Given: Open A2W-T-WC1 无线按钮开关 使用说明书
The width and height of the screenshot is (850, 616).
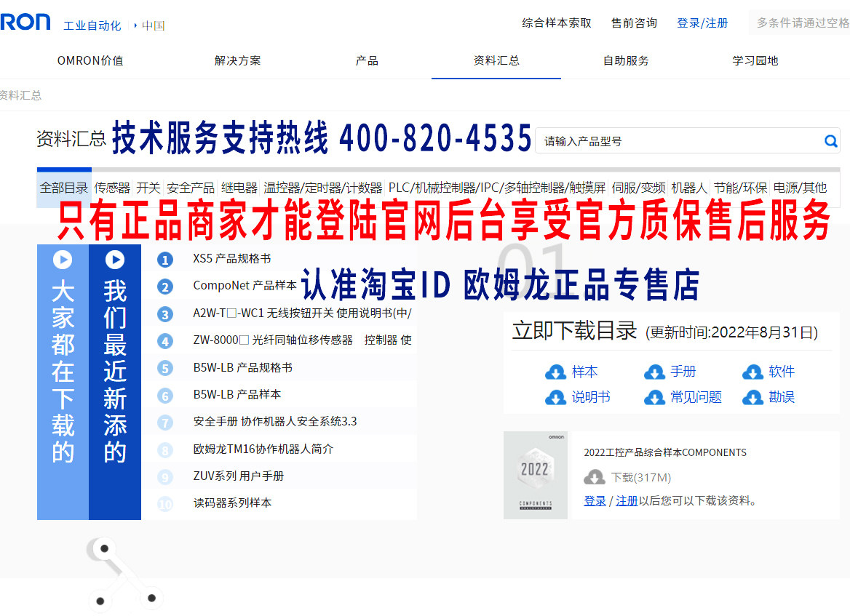Looking at the screenshot, I should pos(303,313).
